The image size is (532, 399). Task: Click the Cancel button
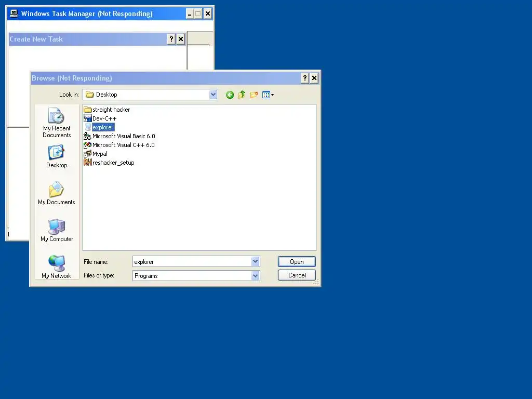point(297,275)
